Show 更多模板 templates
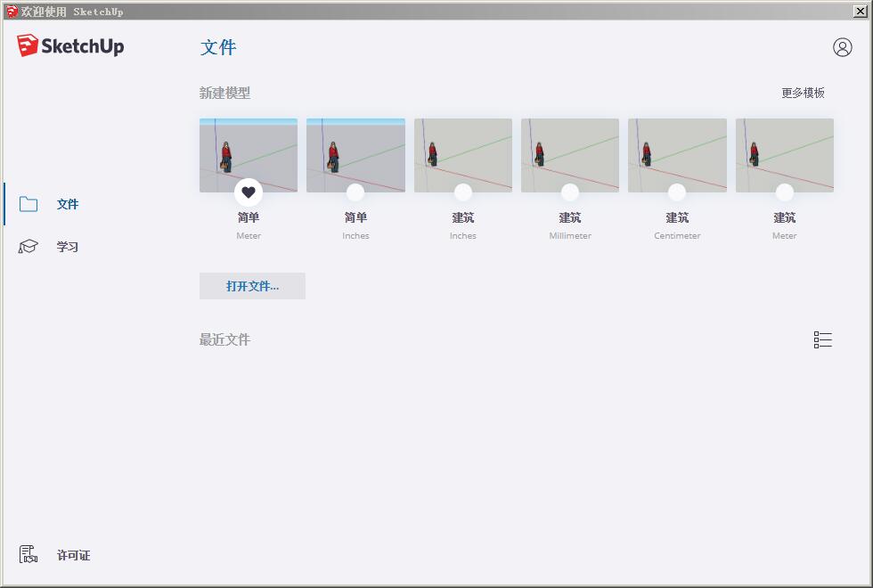The height and width of the screenshot is (588, 873). tap(803, 93)
